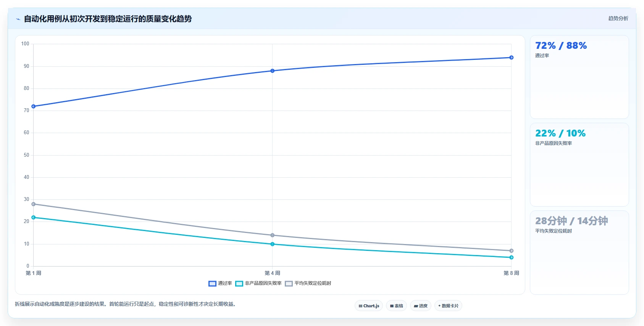Click the 通过率 data point at 第 4 周
Image resolution: width=644 pixels, height=326 pixels.
coord(272,71)
